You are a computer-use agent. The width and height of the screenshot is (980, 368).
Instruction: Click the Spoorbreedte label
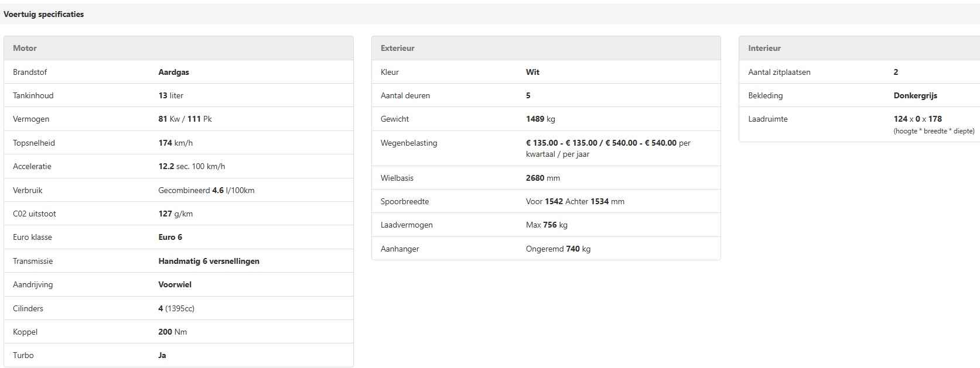[405, 201]
